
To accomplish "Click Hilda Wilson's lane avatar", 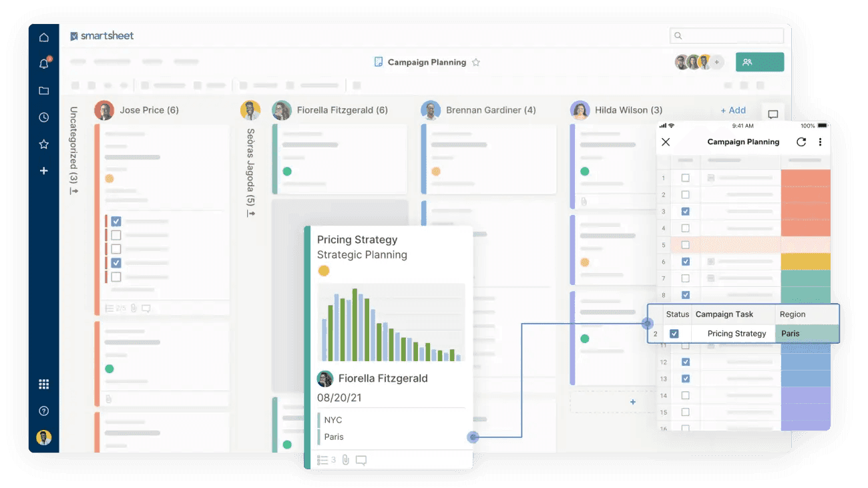I will tap(580, 110).
